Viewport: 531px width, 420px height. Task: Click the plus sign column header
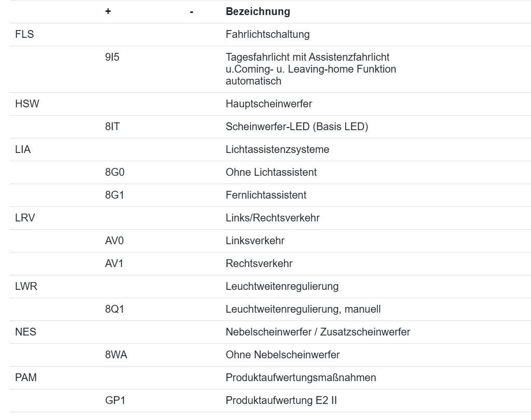[x=108, y=11]
